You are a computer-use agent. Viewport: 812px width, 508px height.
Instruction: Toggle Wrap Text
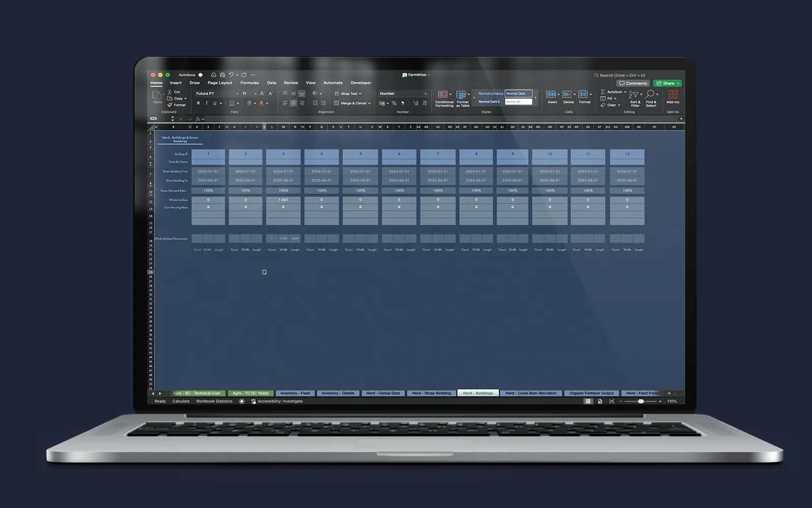tap(348, 93)
